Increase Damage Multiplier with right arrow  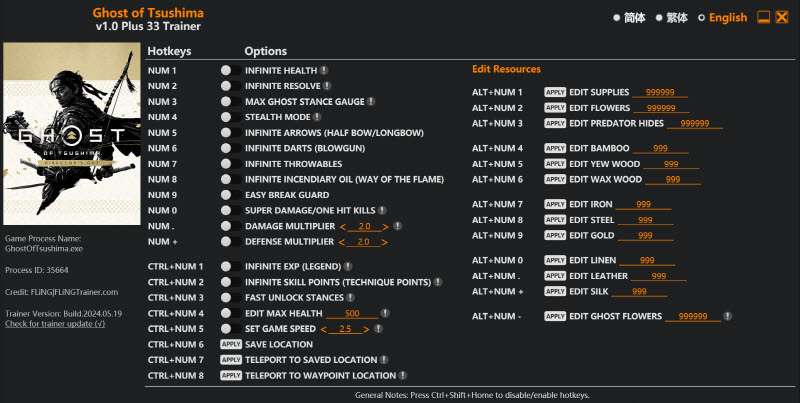[x=384, y=227]
